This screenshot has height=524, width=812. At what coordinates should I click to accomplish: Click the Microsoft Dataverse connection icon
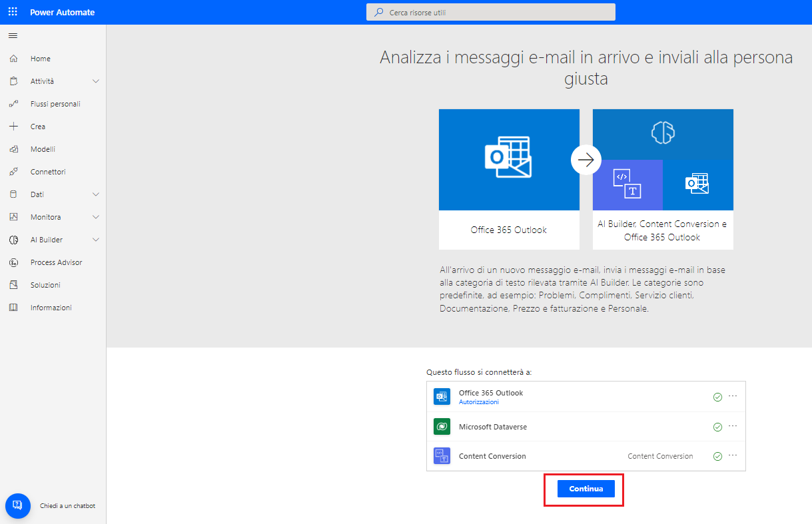pyautogui.click(x=442, y=427)
